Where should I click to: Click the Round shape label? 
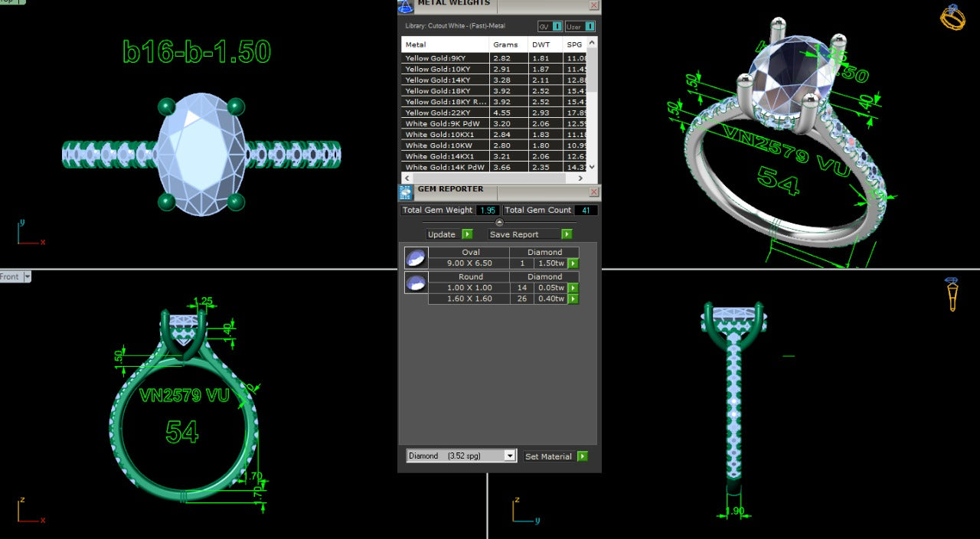(x=469, y=276)
